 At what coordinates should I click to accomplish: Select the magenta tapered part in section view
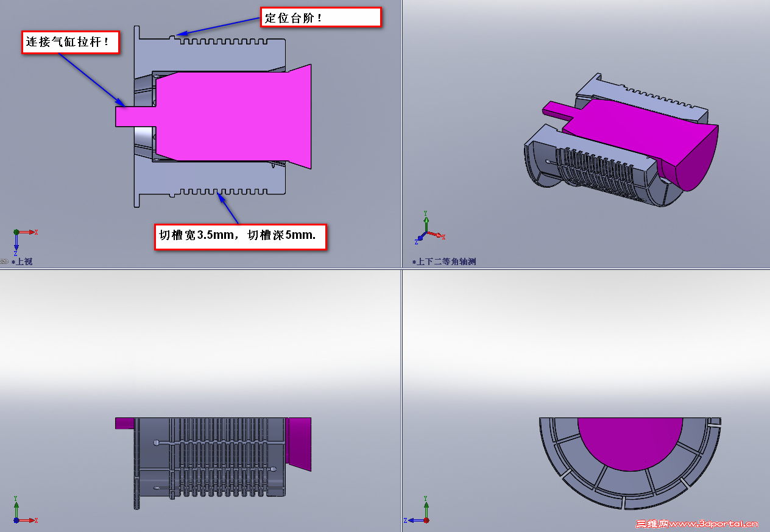click(231, 116)
